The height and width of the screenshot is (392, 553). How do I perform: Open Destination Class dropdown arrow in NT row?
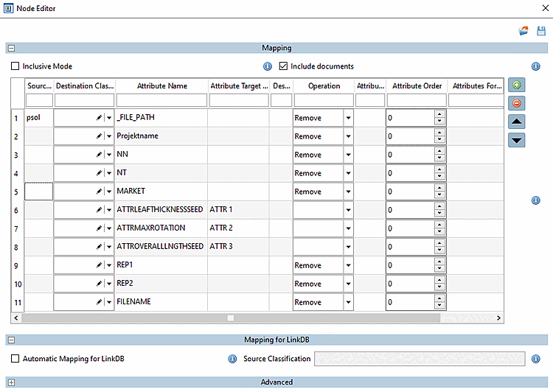109,173
